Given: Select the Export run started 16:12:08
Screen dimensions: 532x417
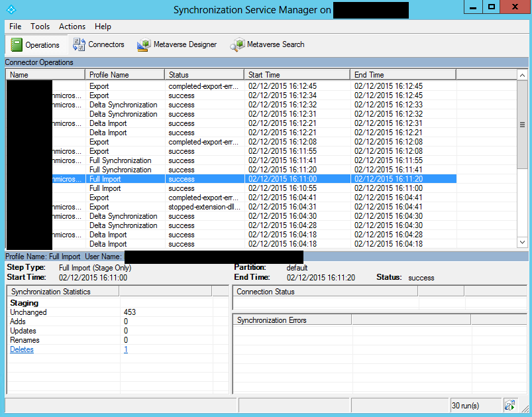Looking at the screenshot, I should 231,142.
